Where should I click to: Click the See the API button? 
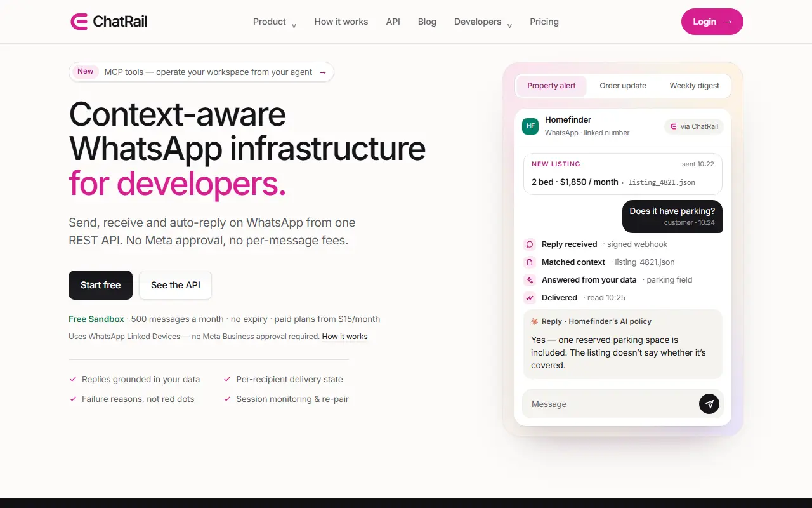[176, 285]
